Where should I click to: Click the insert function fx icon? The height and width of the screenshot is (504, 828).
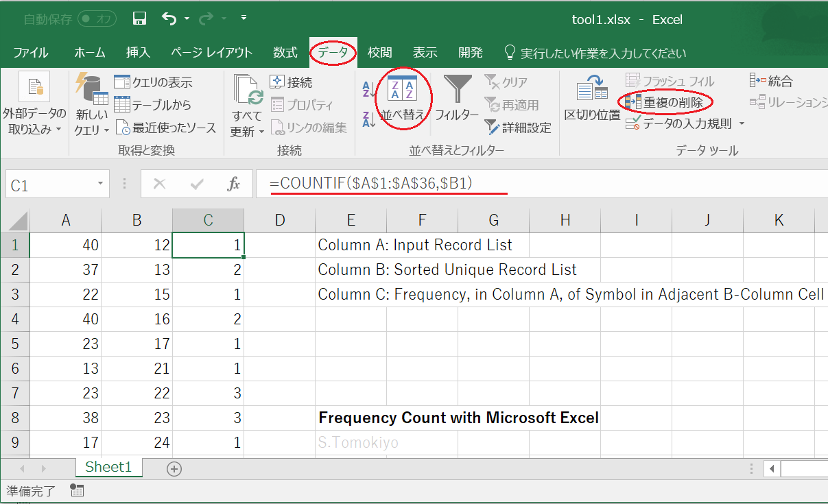(234, 184)
